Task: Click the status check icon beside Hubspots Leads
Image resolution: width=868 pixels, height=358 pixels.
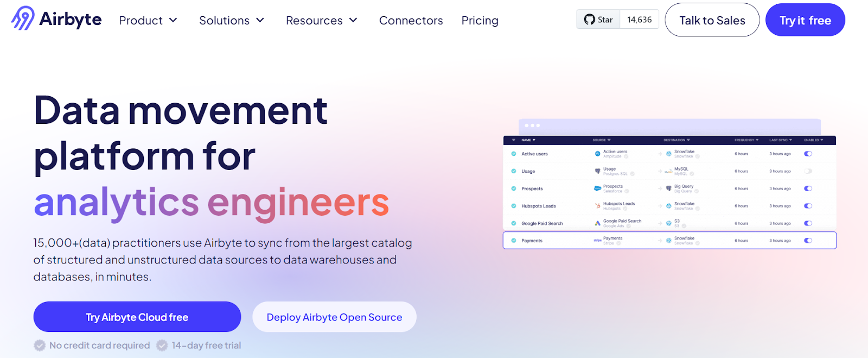Action: point(514,206)
